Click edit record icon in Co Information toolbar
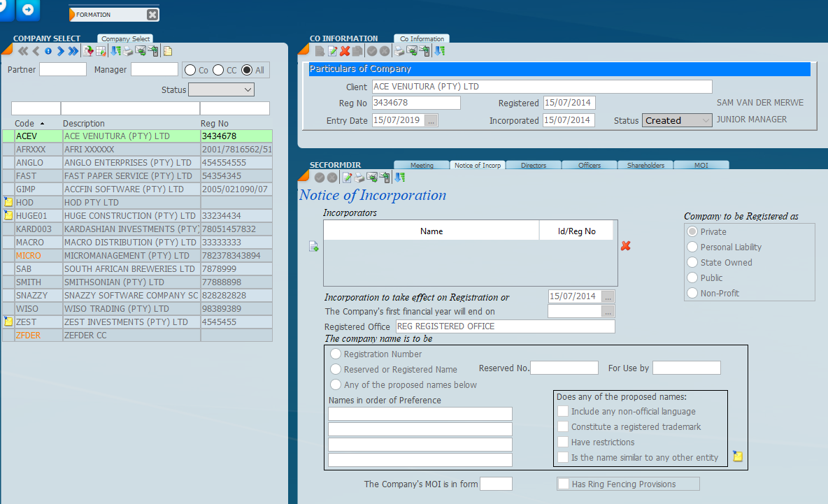Image resolution: width=828 pixels, height=504 pixels. click(x=333, y=51)
